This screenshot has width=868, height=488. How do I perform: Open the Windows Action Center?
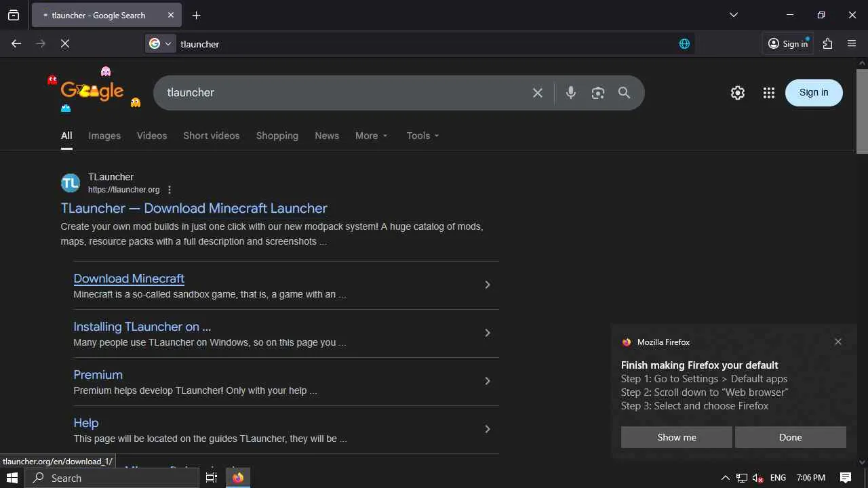tap(846, 478)
